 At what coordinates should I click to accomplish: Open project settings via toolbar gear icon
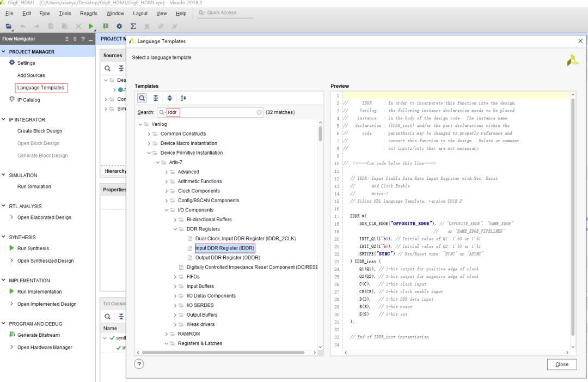tap(119, 26)
